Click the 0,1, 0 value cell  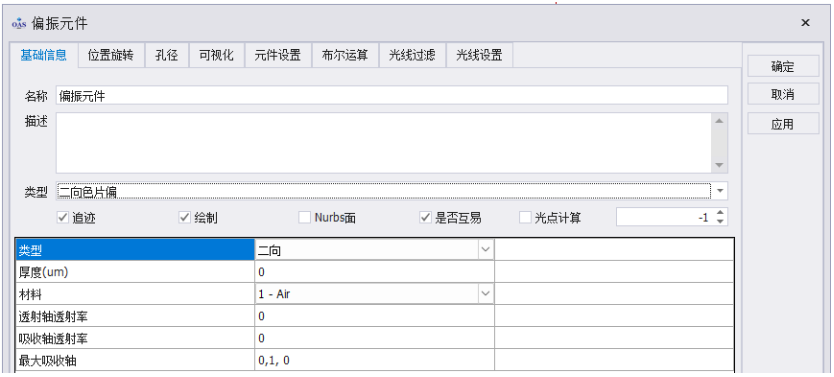point(374,360)
